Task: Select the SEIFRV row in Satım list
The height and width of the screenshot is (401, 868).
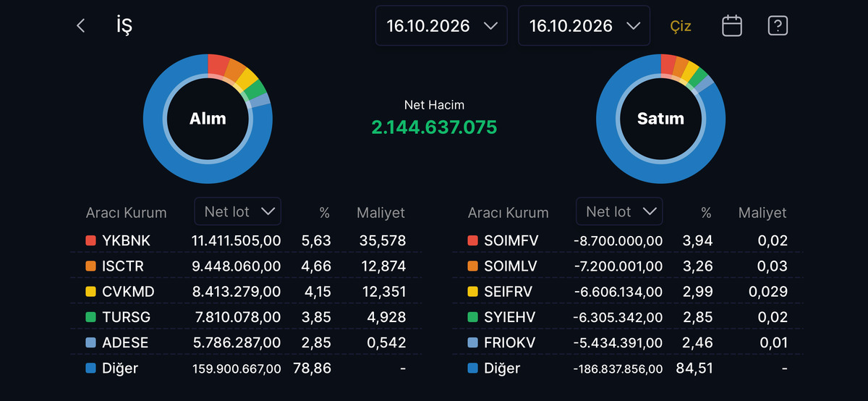Action: pyautogui.click(x=628, y=292)
